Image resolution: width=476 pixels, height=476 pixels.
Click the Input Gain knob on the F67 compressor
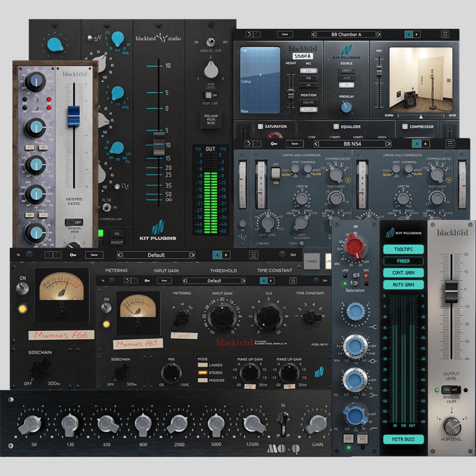223,317
